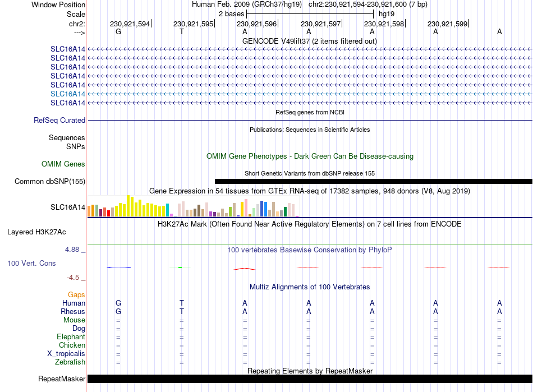Click Basewise Conservation by PhyloP title

click(310, 250)
